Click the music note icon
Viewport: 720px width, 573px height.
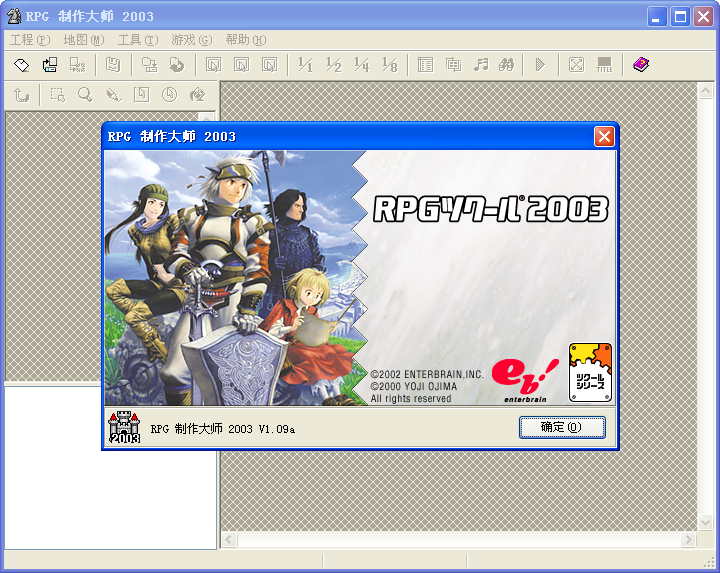tap(481, 65)
